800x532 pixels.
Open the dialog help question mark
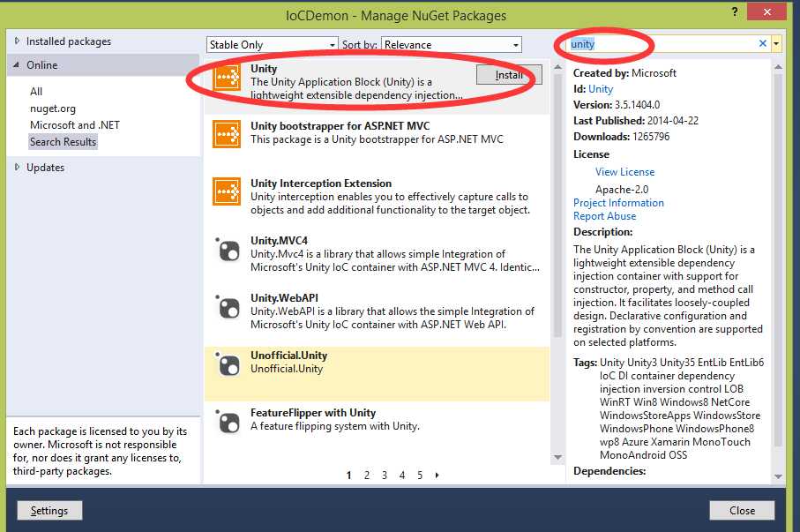point(735,11)
